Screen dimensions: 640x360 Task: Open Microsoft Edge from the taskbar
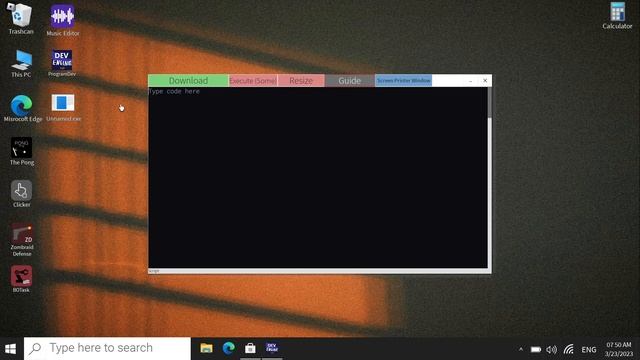229,348
